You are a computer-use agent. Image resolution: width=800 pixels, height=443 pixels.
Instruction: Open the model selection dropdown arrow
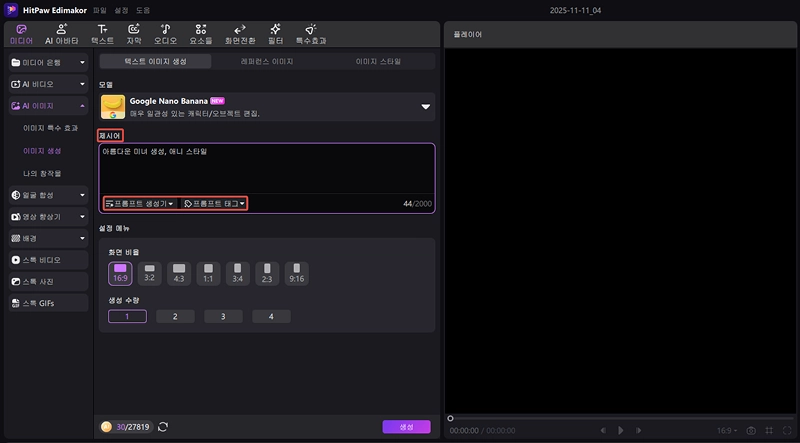[426, 107]
